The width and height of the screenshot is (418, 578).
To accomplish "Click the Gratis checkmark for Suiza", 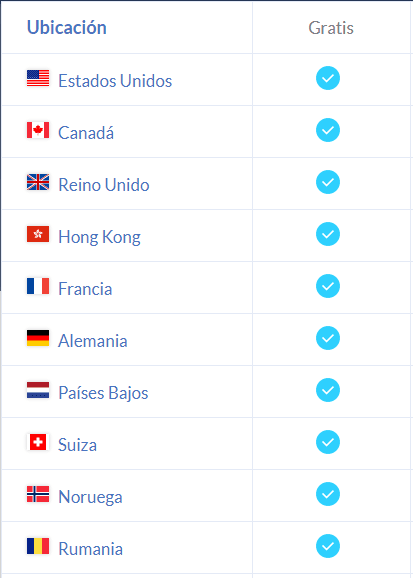I will point(328,442).
